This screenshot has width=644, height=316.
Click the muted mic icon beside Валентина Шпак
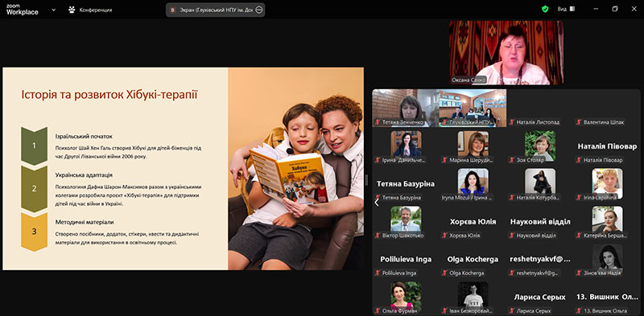coord(579,122)
